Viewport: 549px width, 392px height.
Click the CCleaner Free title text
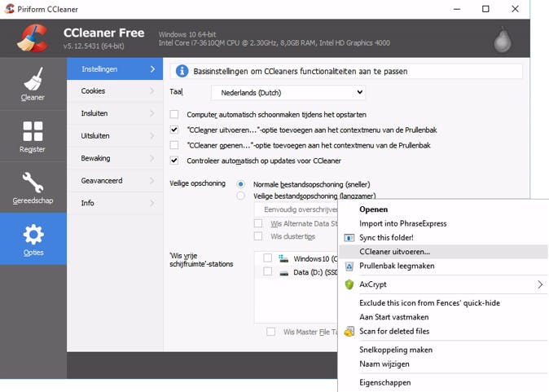[x=104, y=33]
